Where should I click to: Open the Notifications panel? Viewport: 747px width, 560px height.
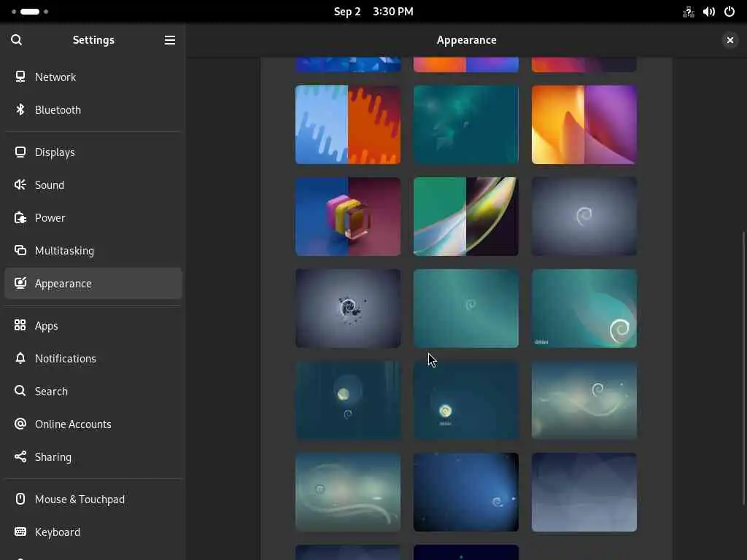93,358
